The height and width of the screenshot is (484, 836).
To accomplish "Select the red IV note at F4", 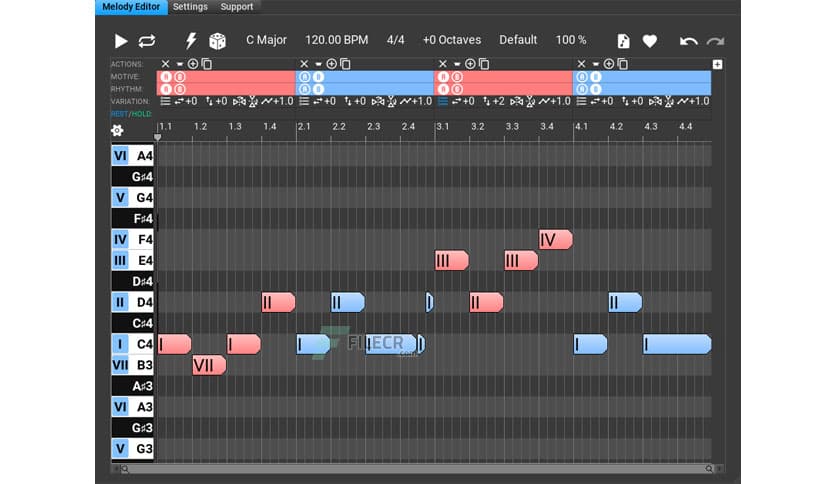I will (x=556, y=240).
